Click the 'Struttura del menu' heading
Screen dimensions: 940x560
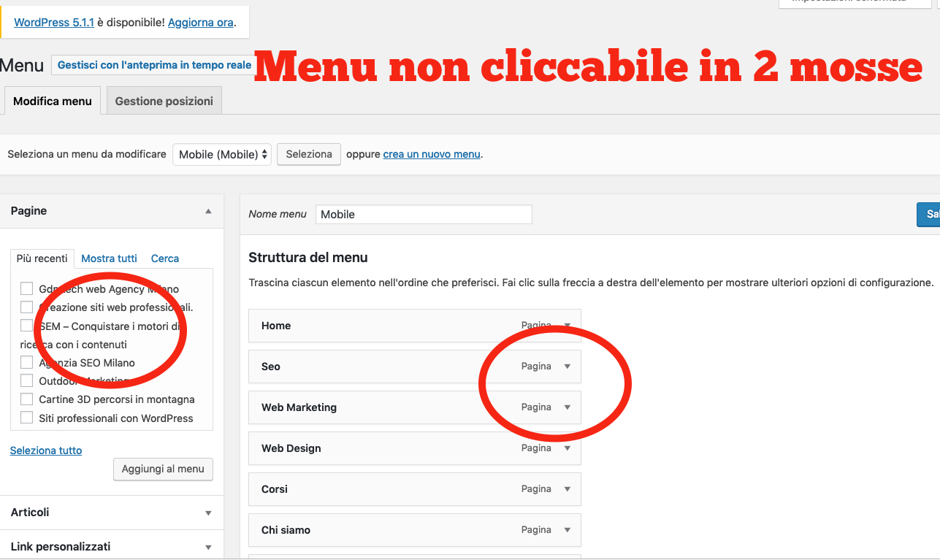pyautogui.click(x=308, y=257)
